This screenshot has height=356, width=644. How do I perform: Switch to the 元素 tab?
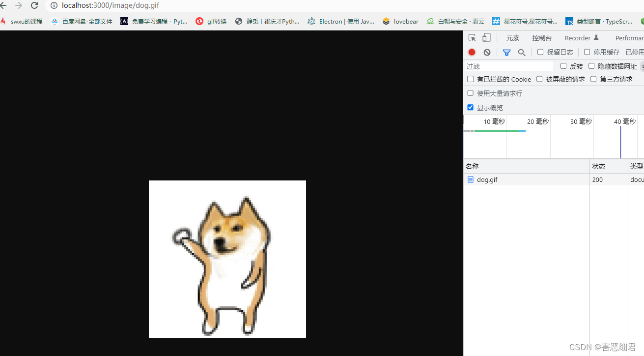click(x=513, y=38)
